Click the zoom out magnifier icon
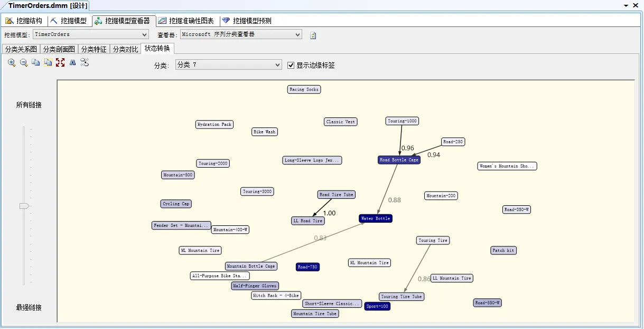The height and width of the screenshot is (329, 644). point(24,62)
